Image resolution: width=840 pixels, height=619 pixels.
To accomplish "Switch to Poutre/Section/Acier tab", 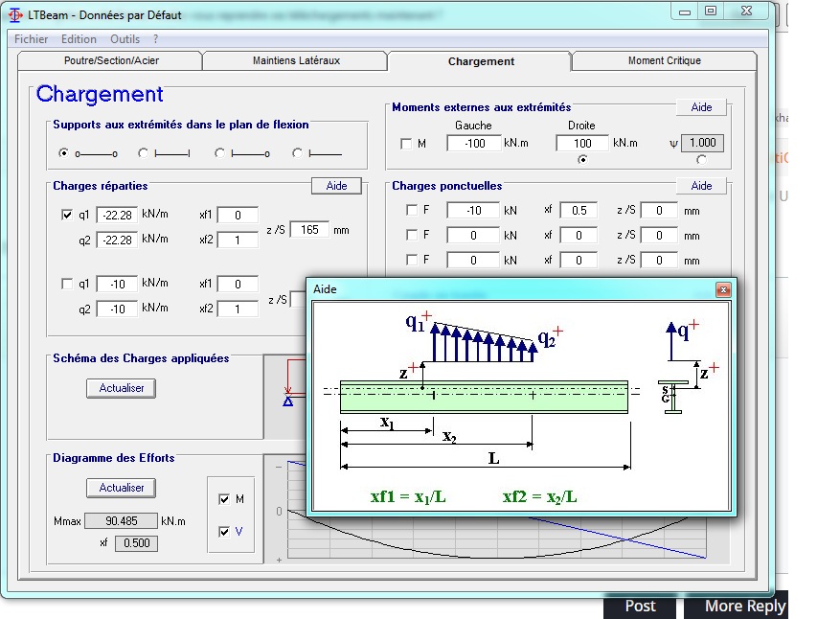I will (x=111, y=60).
